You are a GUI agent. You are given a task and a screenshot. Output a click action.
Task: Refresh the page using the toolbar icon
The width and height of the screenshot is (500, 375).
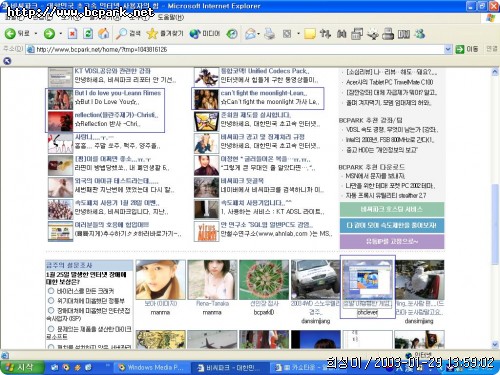(x=88, y=33)
